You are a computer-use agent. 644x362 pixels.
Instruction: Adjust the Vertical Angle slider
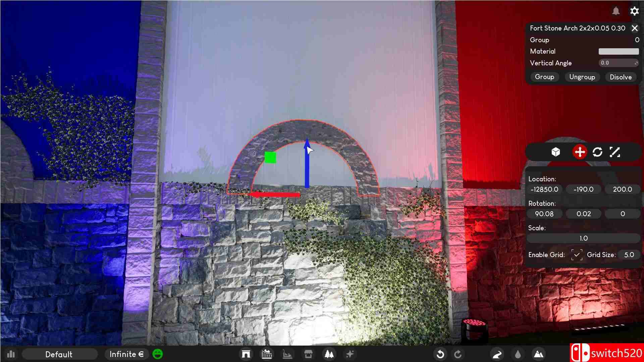pos(619,63)
